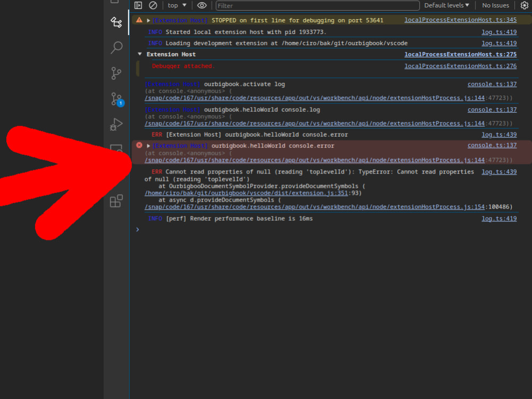Click the No Issues indicator
This screenshot has width=532, height=399.
(x=495, y=5)
